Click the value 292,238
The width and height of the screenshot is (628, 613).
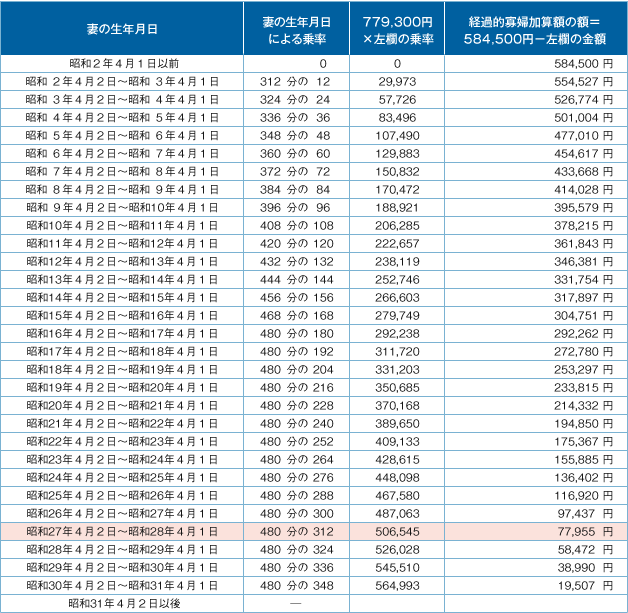(397, 334)
